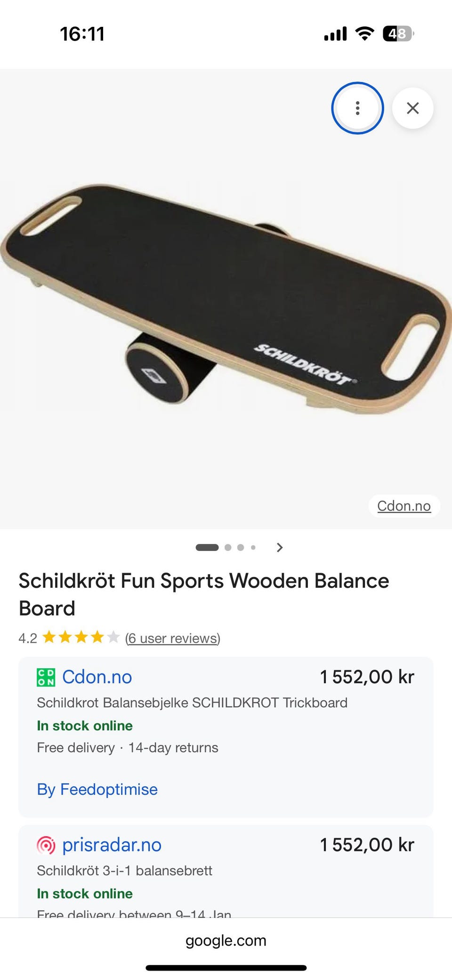Tap the Cdon.no image source link

[x=404, y=506]
